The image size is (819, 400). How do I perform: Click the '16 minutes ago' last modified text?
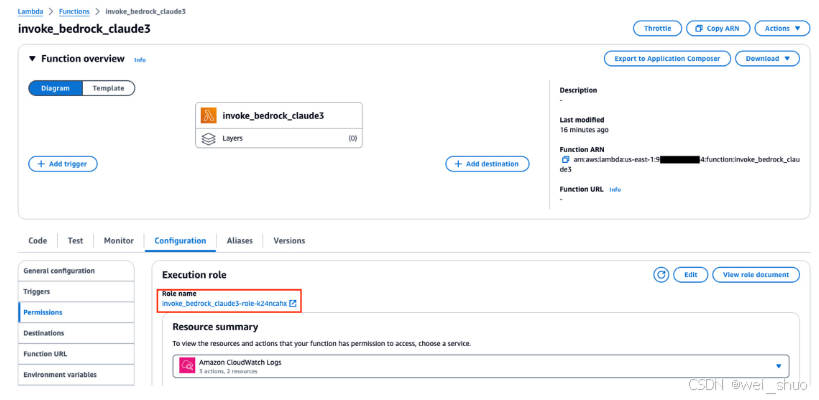click(x=583, y=130)
